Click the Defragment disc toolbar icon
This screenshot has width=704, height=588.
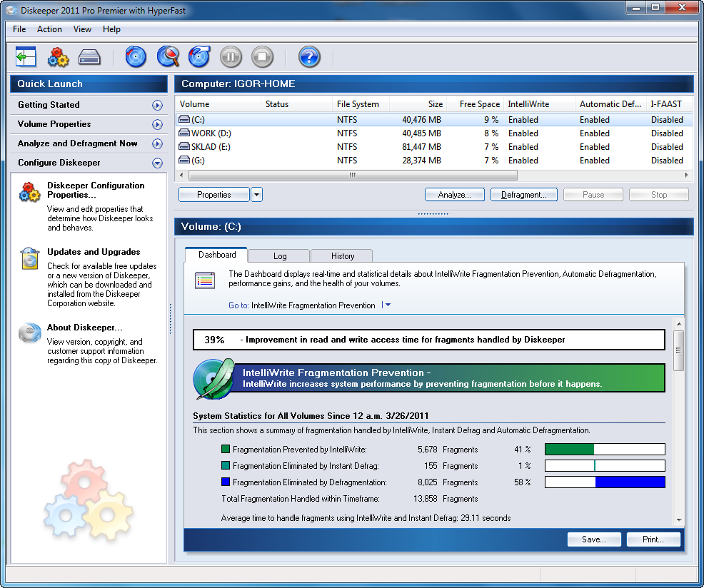199,57
